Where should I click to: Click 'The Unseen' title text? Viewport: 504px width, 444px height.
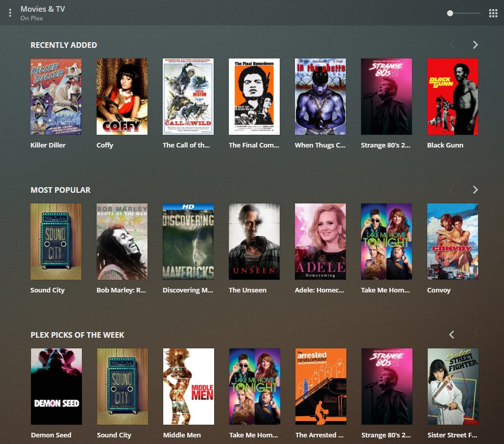[248, 290]
